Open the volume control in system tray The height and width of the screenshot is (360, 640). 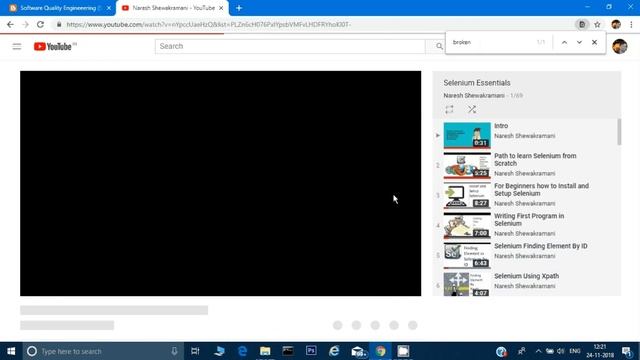click(561, 351)
